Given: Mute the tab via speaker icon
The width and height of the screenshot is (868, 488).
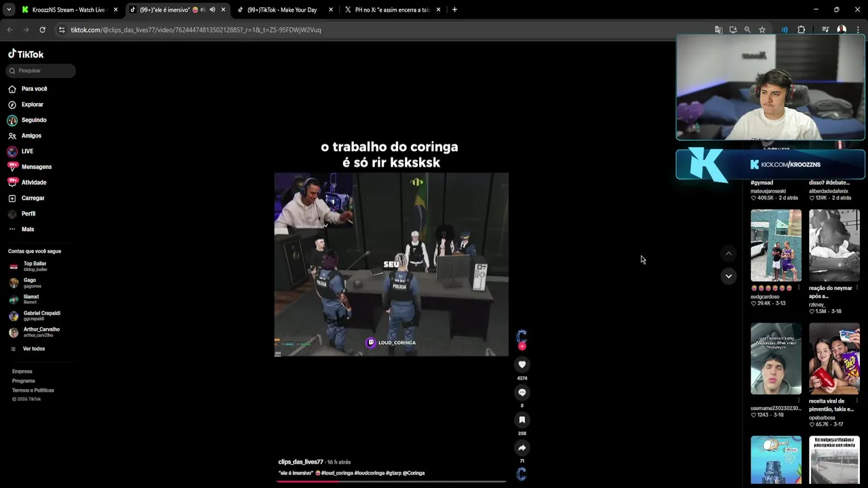Looking at the screenshot, I should 212,9.
